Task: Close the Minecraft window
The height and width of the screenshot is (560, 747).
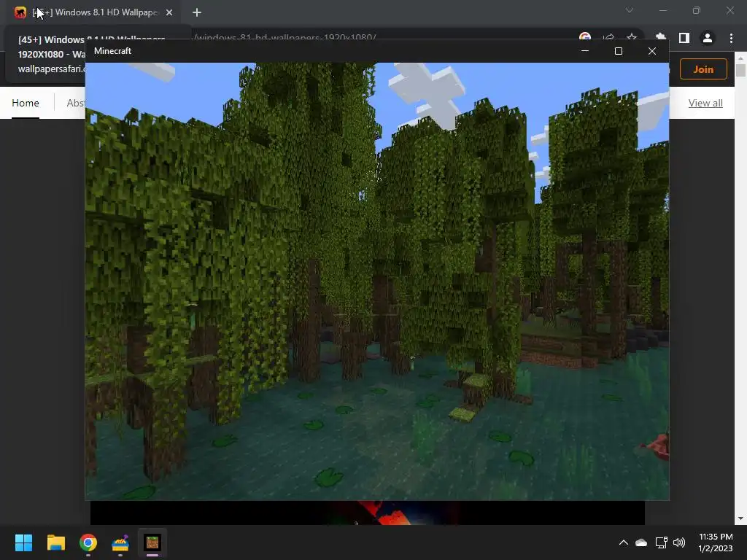Action: click(651, 51)
